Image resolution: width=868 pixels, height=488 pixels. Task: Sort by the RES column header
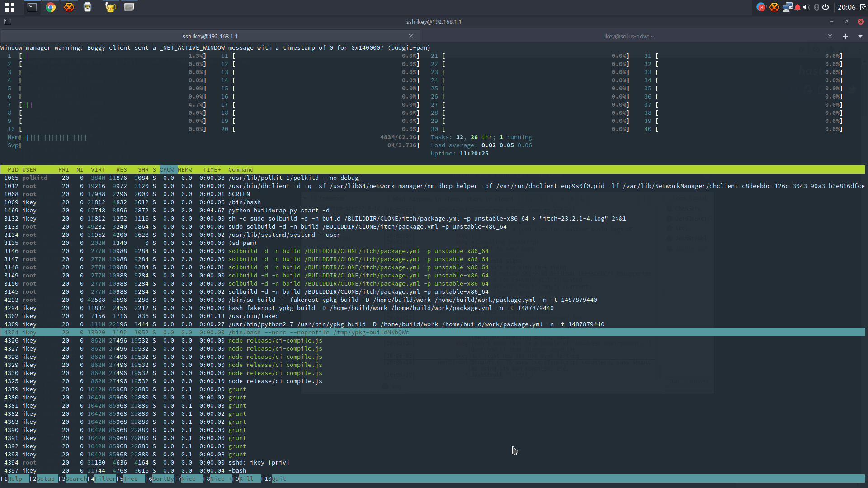(x=122, y=170)
